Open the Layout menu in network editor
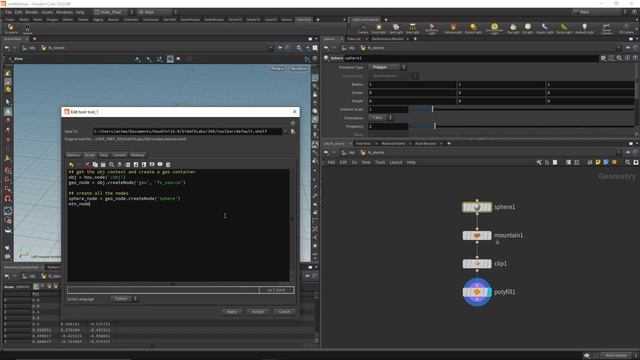This screenshot has height=360, width=640. (x=396, y=162)
